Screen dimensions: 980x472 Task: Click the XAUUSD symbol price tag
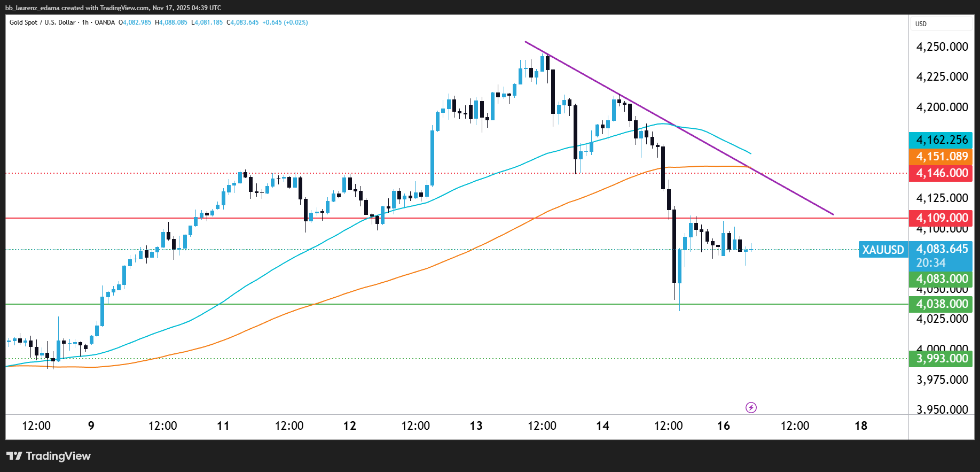click(883, 250)
